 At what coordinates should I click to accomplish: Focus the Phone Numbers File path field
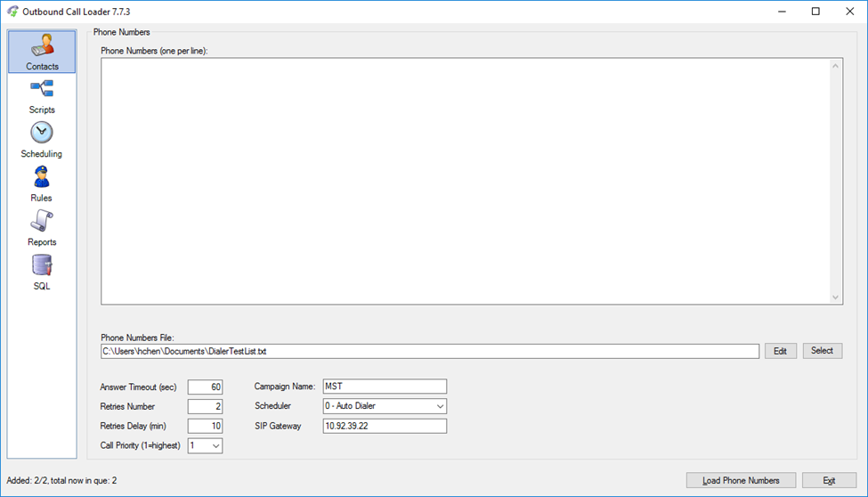pyautogui.click(x=429, y=351)
